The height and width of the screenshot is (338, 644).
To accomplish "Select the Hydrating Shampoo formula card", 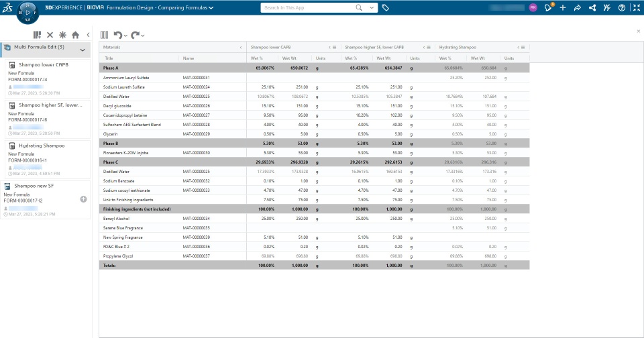I will [48, 159].
